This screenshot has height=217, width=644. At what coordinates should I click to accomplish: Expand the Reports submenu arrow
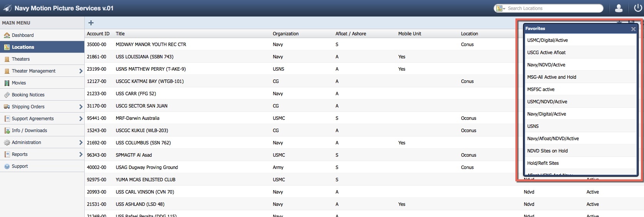[x=80, y=154]
